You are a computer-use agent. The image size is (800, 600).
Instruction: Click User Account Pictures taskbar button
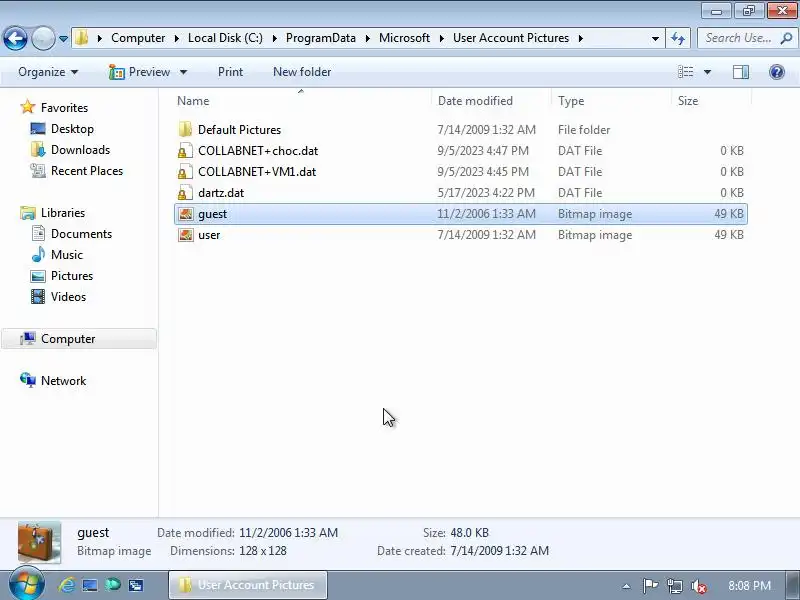click(247, 585)
